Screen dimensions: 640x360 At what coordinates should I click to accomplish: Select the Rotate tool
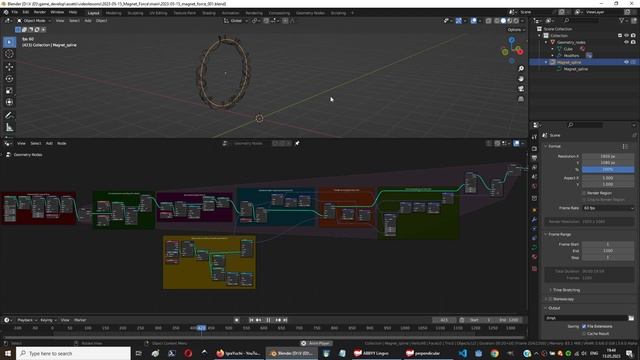(9, 78)
